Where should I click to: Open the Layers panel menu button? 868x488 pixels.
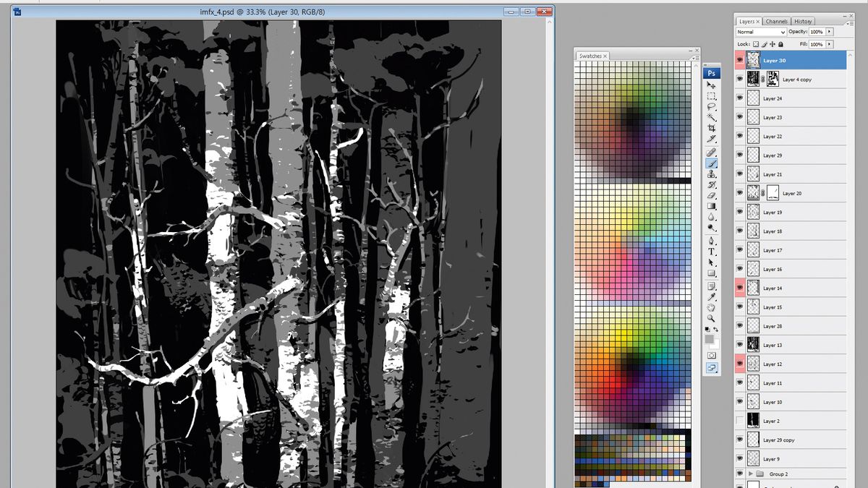(852, 24)
